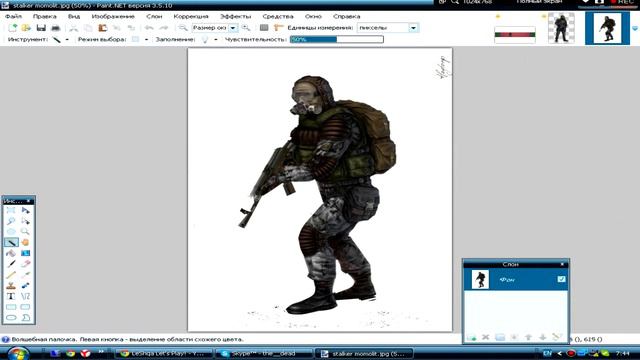Switch to the red-green stripe image thumbnail
640x360 pixels.
(x=515, y=35)
